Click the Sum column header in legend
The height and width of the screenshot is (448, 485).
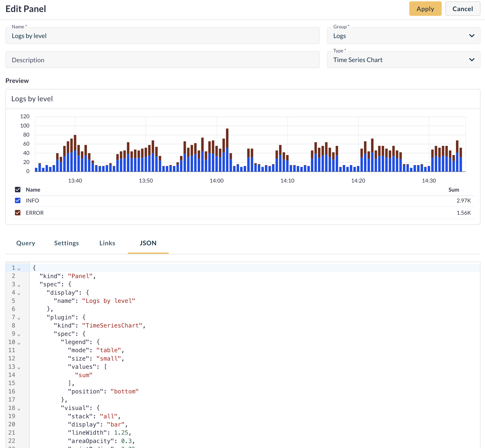coord(453,190)
